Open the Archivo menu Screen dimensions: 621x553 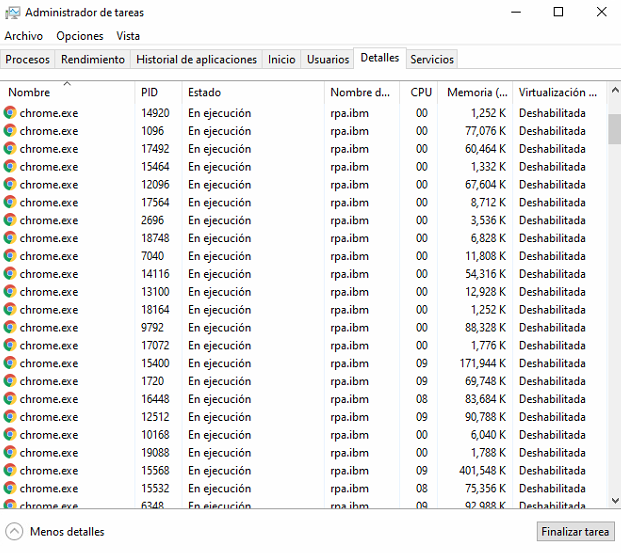23,36
